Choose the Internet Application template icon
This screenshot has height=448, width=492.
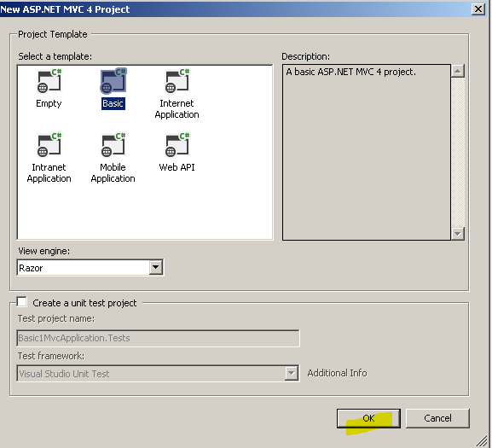coord(177,81)
